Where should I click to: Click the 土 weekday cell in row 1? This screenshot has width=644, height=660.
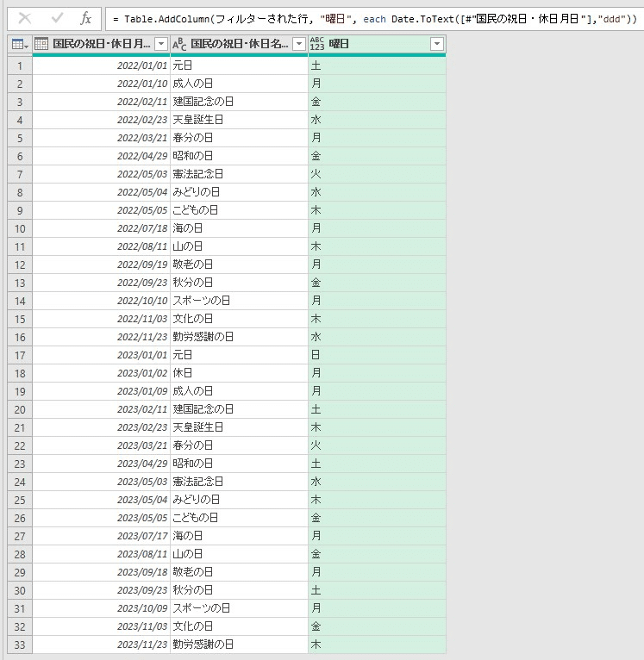[377, 65]
